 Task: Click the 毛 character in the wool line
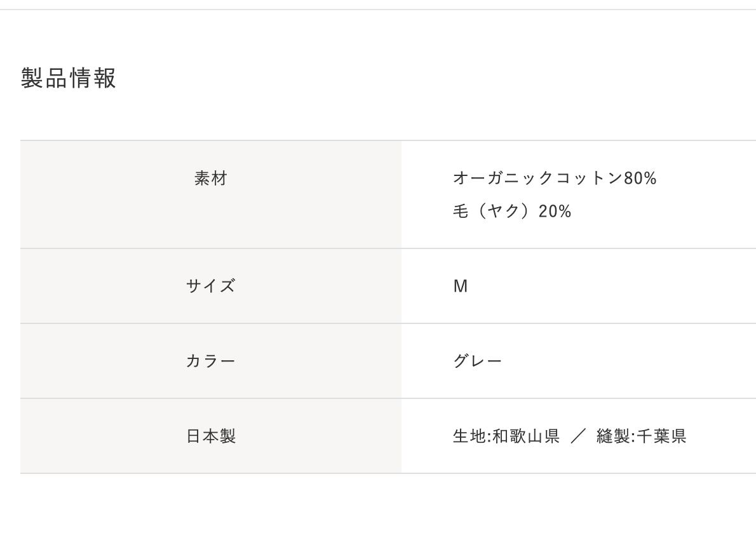tap(461, 212)
